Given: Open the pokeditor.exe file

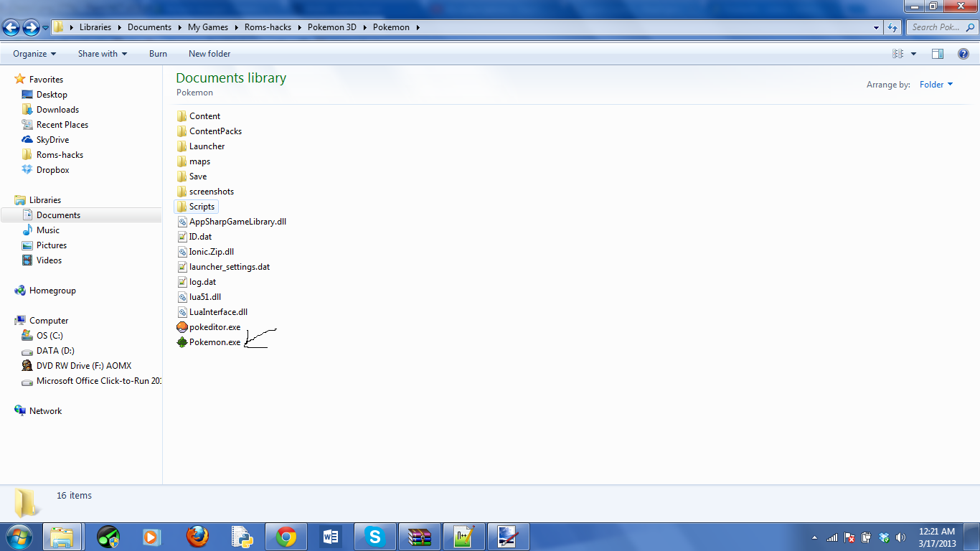Looking at the screenshot, I should pos(209,327).
